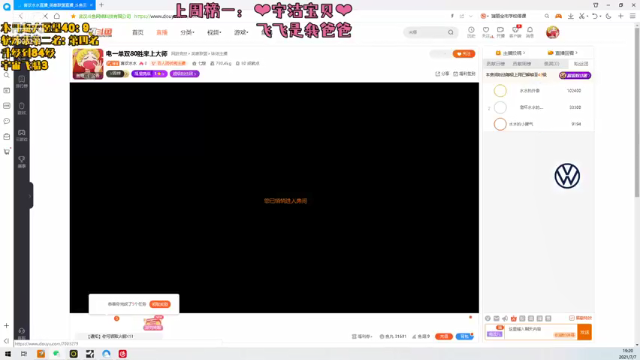The width and height of the screenshot is (640, 360).
Task: Click second-ranked user with 33300 score
Action: [538, 107]
